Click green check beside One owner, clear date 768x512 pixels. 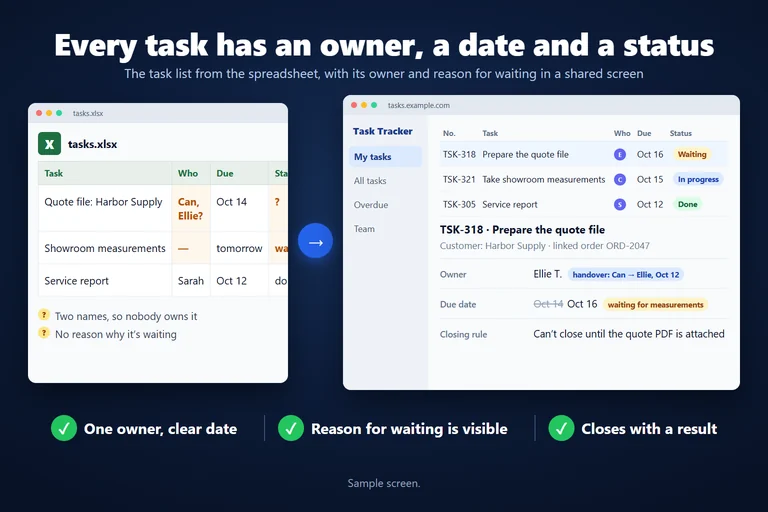[x=64, y=428]
